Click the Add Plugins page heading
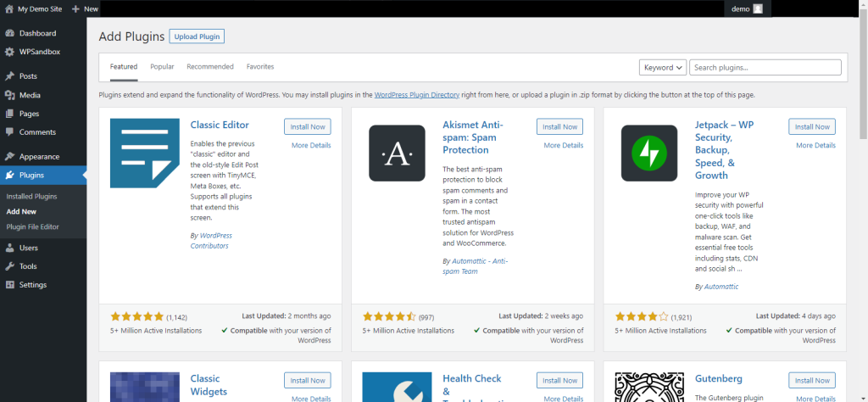This screenshot has width=868, height=402. pyautogui.click(x=131, y=36)
